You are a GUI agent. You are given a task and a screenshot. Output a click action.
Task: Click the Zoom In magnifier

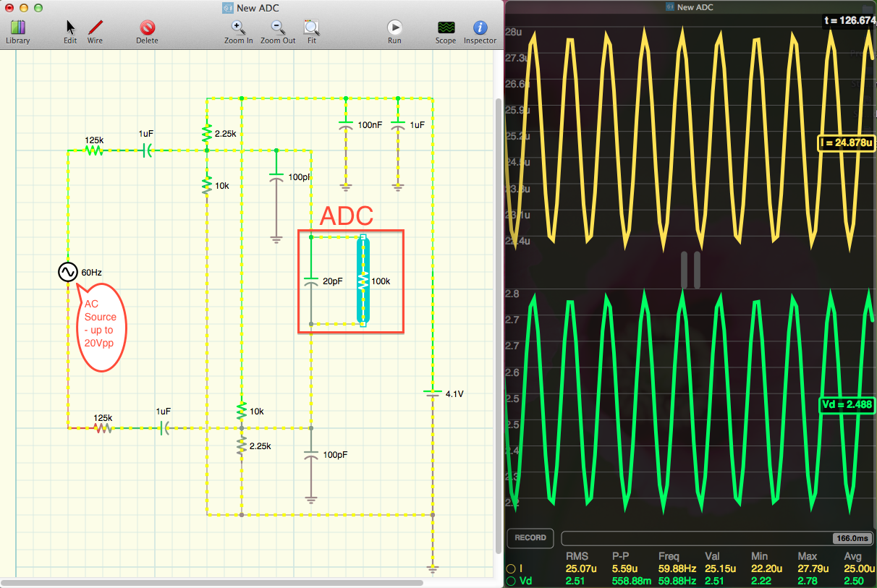pyautogui.click(x=238, y=27)
